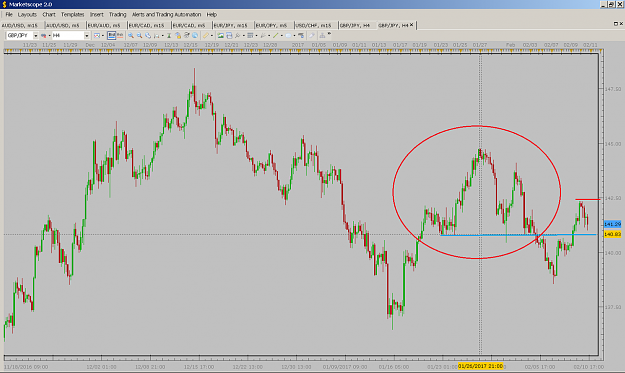Toggle the Bid price button

112,35
